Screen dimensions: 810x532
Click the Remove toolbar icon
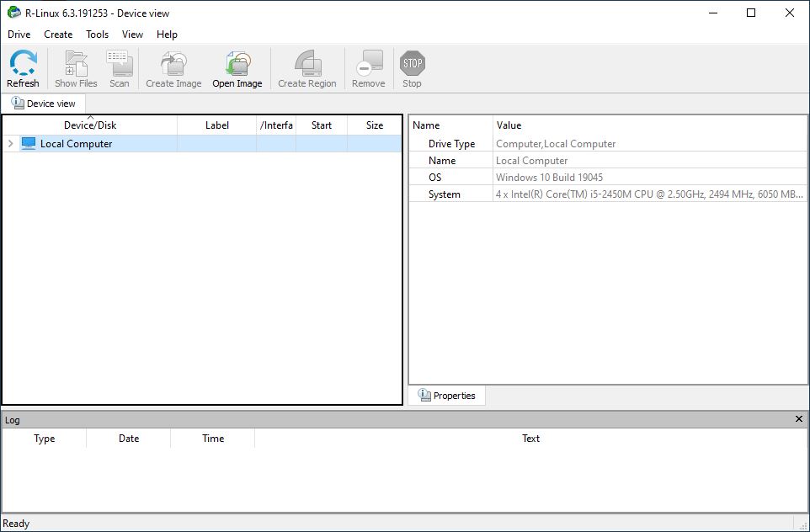pos(369,63)
